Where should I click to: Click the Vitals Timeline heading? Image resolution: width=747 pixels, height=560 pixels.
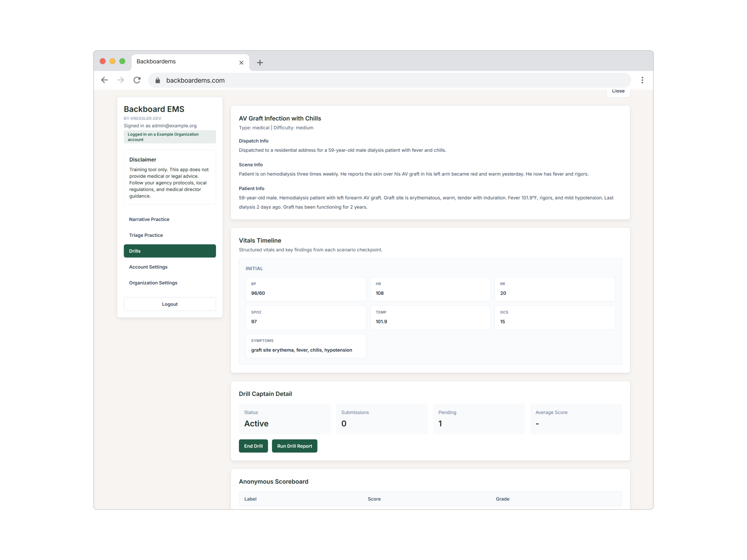260,240
